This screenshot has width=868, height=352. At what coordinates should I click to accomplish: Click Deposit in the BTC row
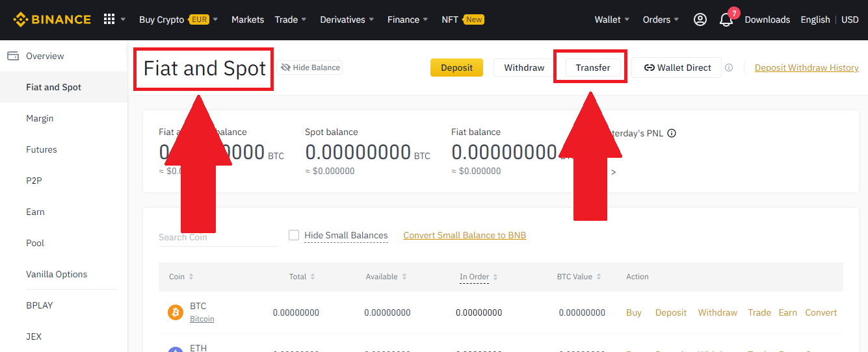pos(671,312)
